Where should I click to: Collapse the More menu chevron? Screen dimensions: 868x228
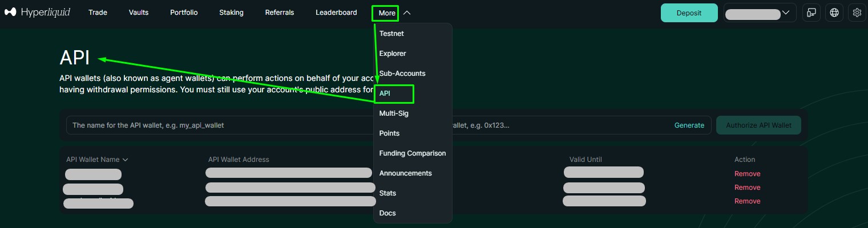(406, 13)
